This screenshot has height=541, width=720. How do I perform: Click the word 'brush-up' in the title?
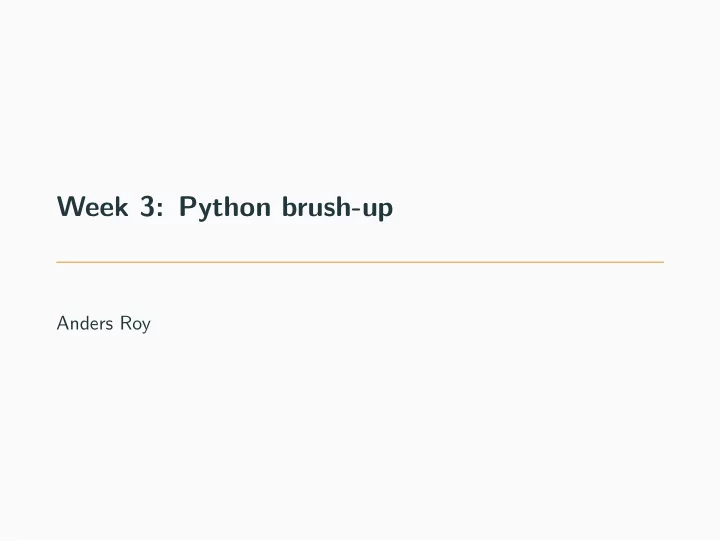click(x=338, y=208)
